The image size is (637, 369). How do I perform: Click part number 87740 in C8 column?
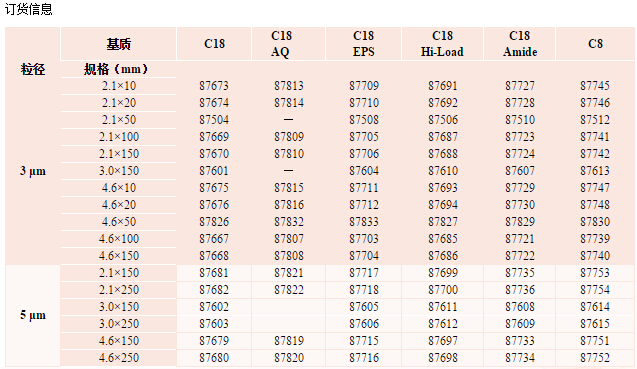pyautogui.click(x=595, y=256)
